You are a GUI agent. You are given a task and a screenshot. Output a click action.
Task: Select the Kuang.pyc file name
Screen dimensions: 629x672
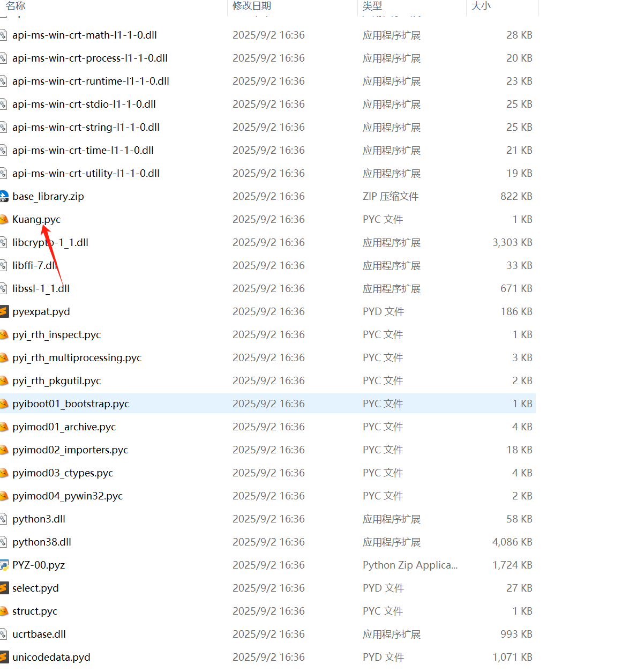click(x=36, y=220)
